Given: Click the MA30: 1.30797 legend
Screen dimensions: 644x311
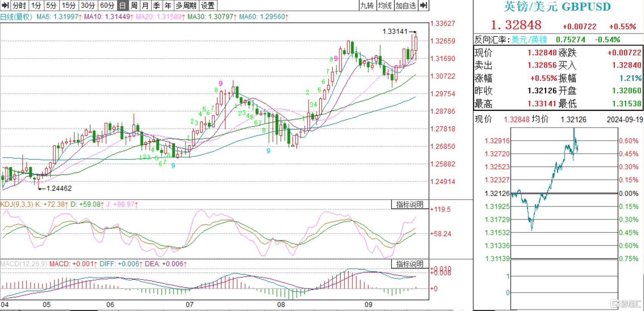Looking at the screenshot, I should click(x=212, y=17).
